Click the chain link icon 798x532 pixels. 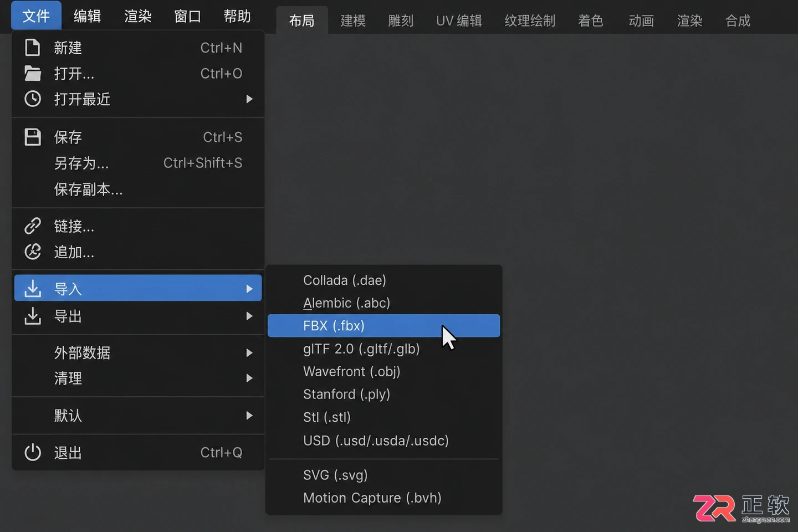33,226
